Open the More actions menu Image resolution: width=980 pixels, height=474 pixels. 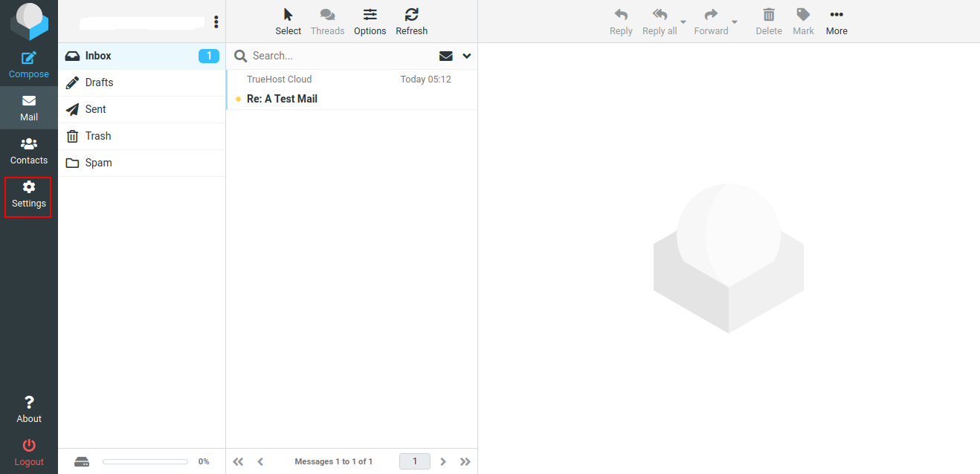click(836, 20)
